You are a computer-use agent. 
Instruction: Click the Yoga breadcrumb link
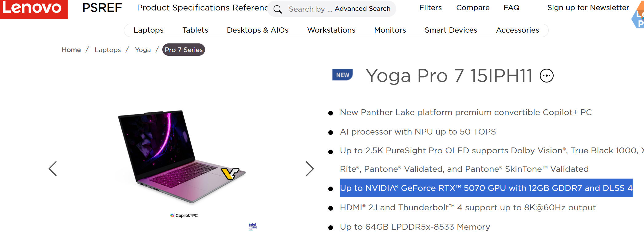(143, 50)
